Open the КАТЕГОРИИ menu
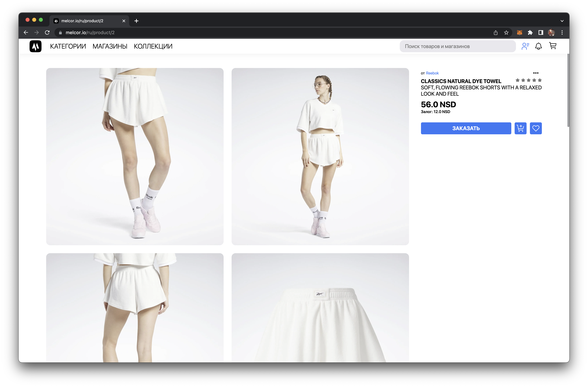This screenshot has height=387, width=588. click(x=68, y=46)
